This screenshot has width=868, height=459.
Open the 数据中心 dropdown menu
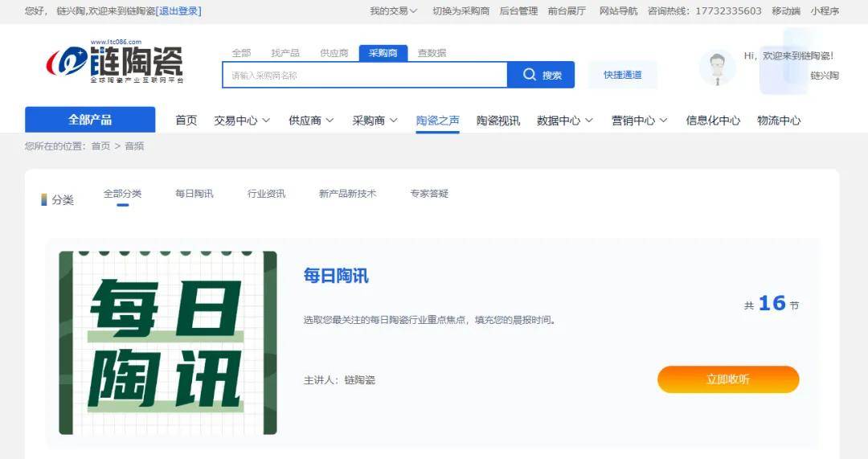pyautogui.click(x=564, y=121)
